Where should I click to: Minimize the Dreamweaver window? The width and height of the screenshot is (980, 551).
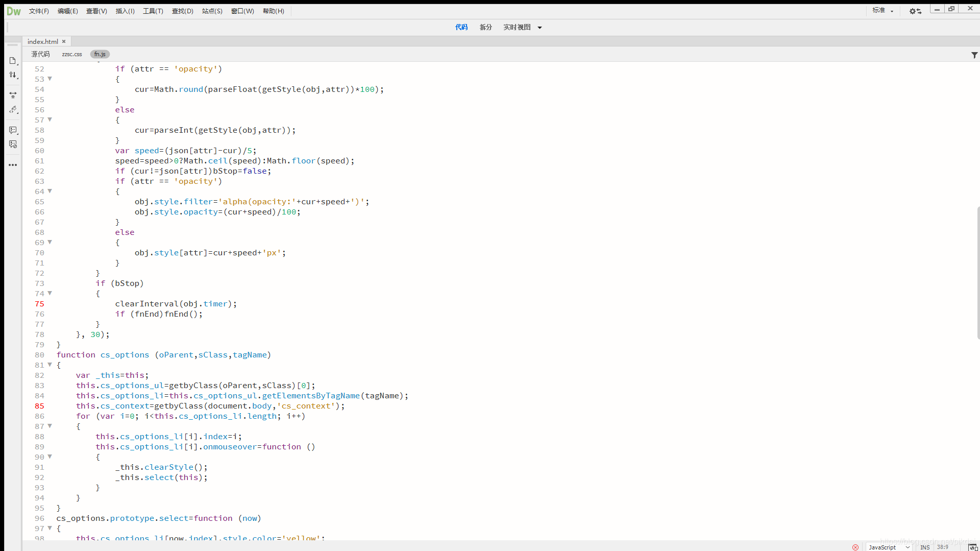point(937,9)
